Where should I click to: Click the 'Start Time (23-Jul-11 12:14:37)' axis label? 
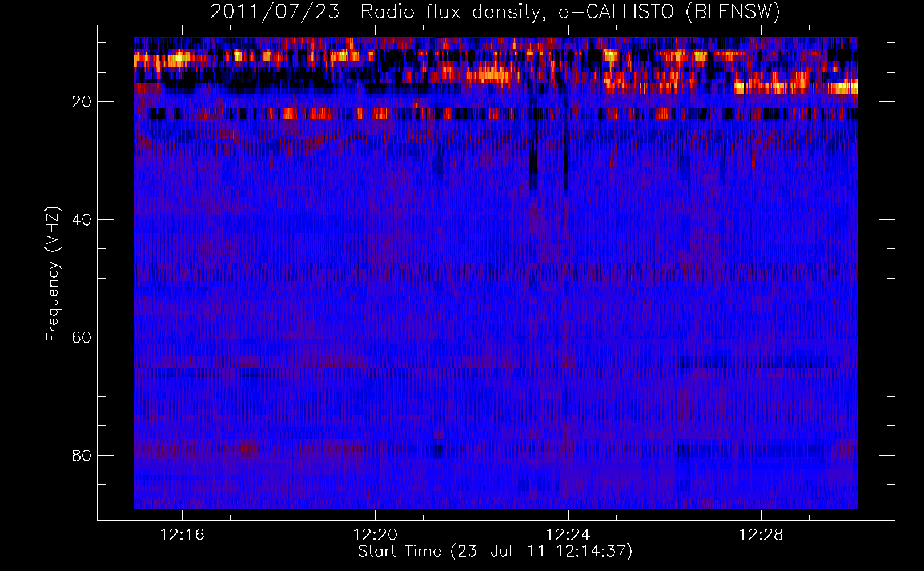(495, 552)
